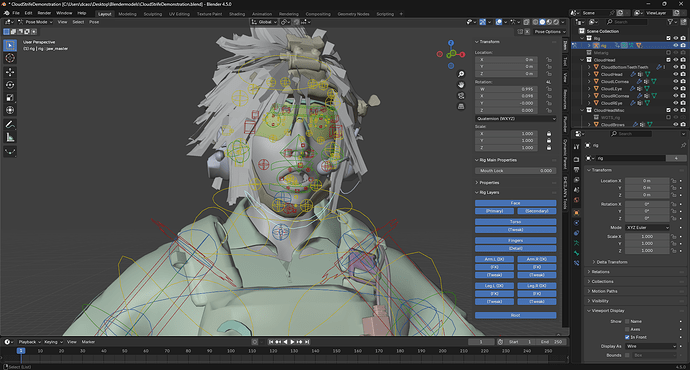The width and height of the screenshot is (690, 370).
Task: Hide the CloudHead collection with its eye
Action: (675, 60)
